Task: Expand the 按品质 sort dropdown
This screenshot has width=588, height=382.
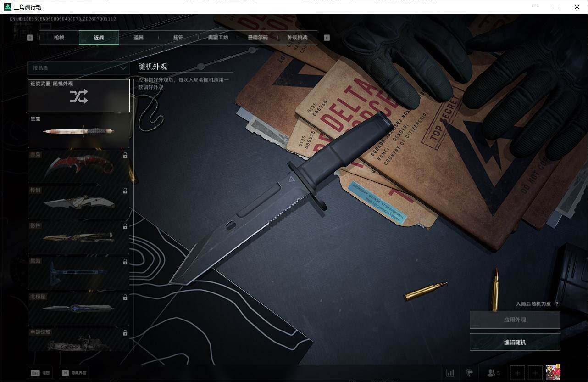Action: pos(78,68)
